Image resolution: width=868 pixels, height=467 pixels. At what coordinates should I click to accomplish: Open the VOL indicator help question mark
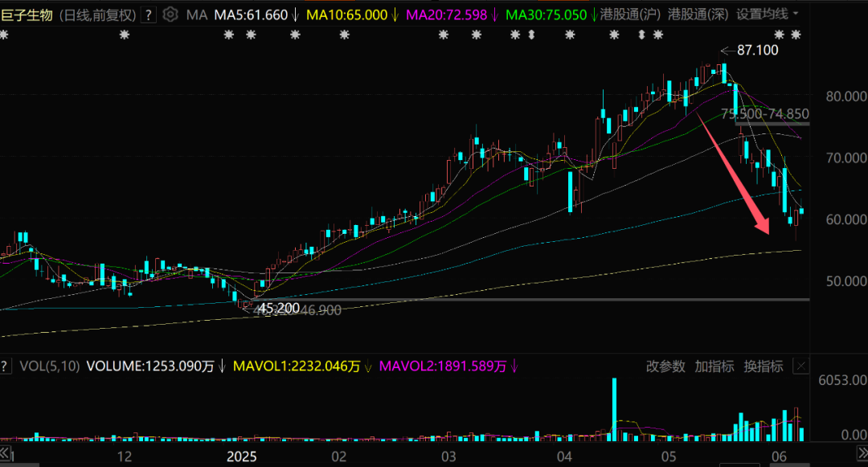coord(5,366)
